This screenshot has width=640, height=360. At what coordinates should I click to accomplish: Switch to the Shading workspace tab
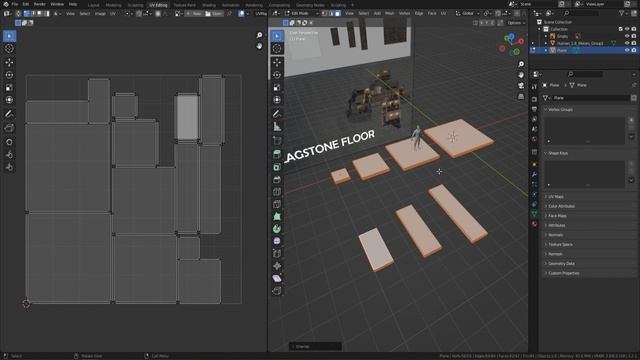coord(209,5)
